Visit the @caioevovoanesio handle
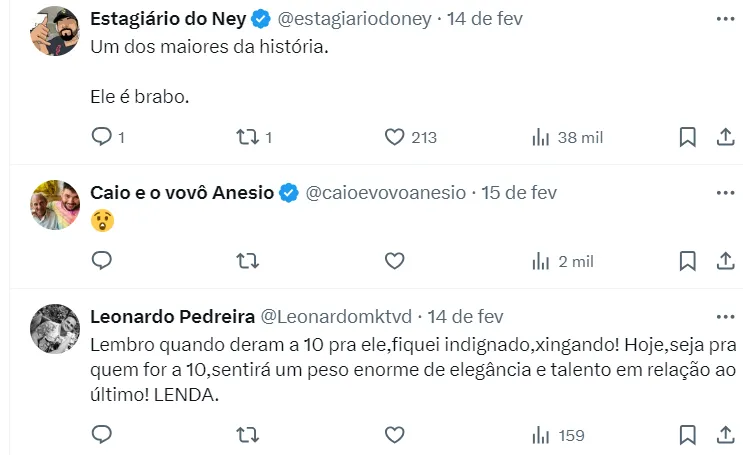Image resolution: width=743 pixels, height=455 pixels. 384,192
